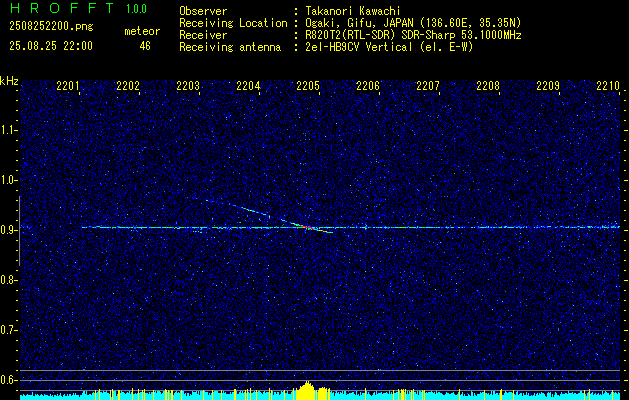This screenshot has width=629, height=400.
Task: Click the red peak of the meteor echo
Action: coord(308,227)
